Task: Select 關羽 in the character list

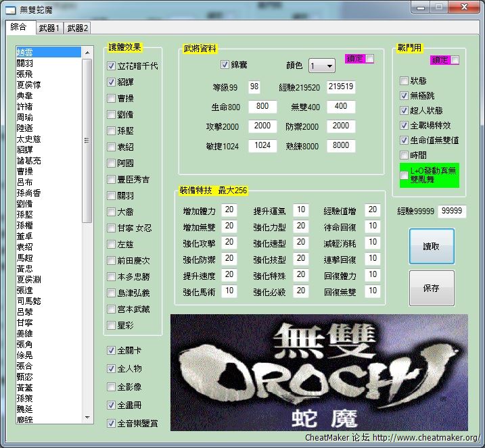Action: coord(26,64)
